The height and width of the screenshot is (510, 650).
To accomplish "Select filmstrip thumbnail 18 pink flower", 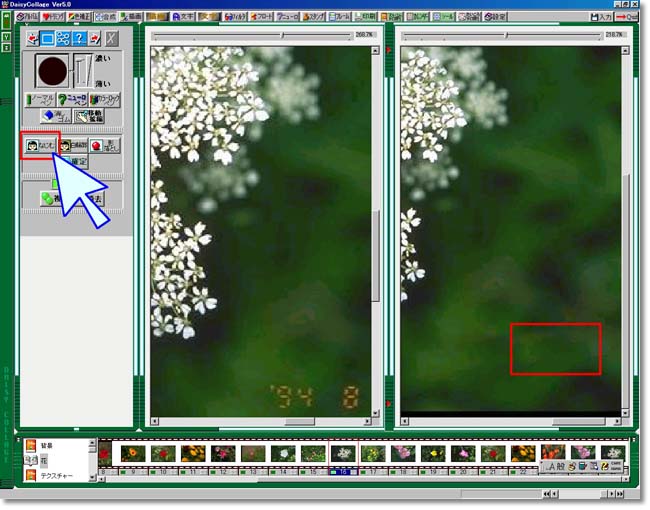I will click(403, 454).
